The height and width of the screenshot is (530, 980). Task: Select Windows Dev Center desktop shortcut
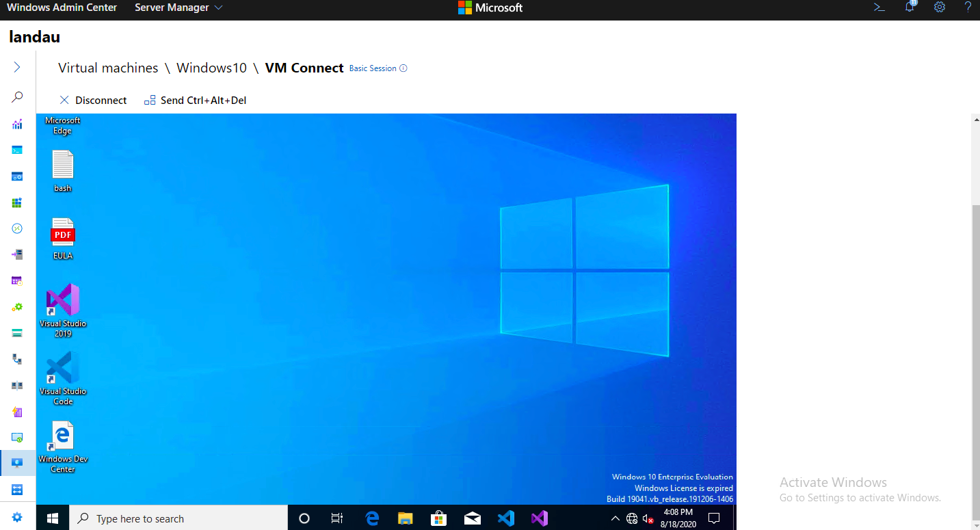[63, 447]
